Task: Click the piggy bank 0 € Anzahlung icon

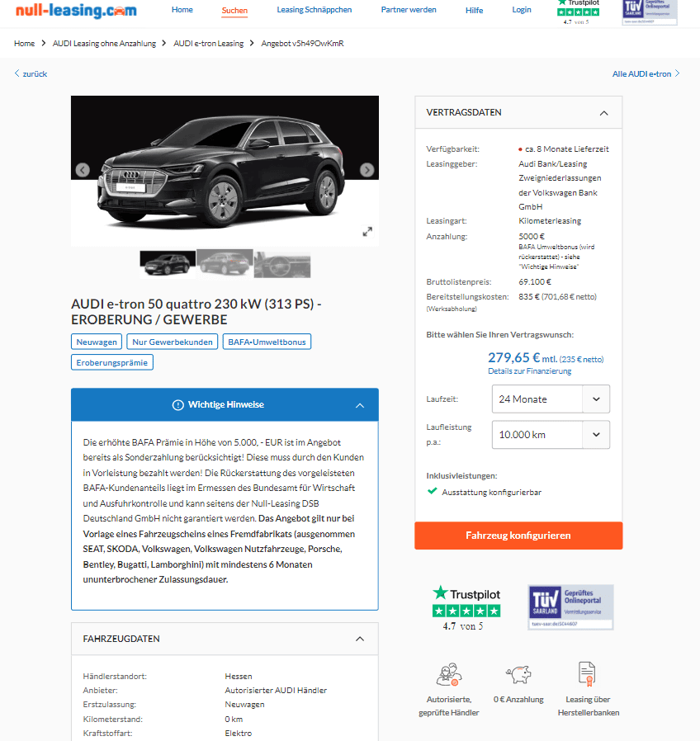Action: tap(518, 674)
